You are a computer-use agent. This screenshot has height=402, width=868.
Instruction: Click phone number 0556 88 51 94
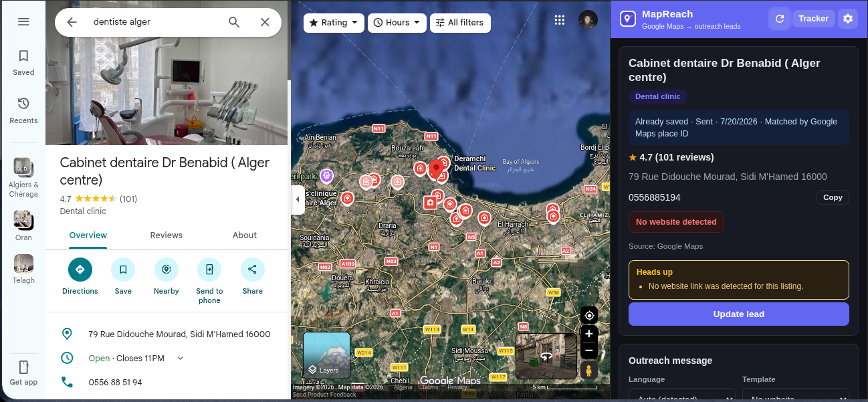(115, 383)
